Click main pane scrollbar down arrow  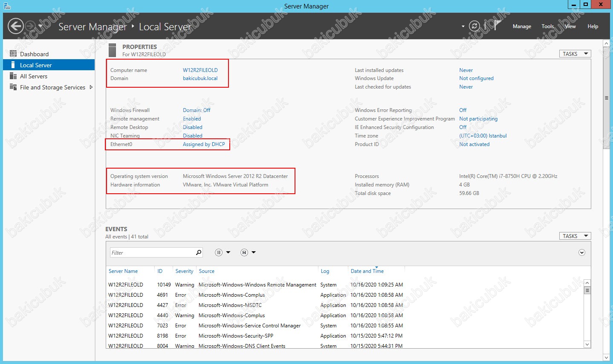click(x=606, y=358)
